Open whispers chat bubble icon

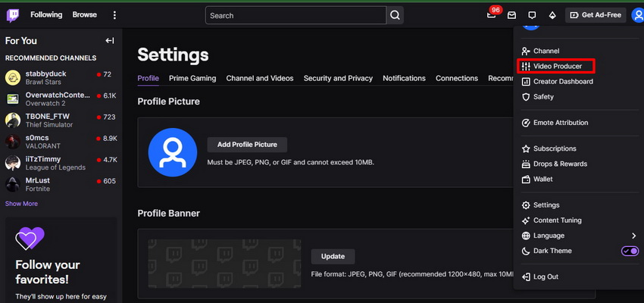point(532,15)
